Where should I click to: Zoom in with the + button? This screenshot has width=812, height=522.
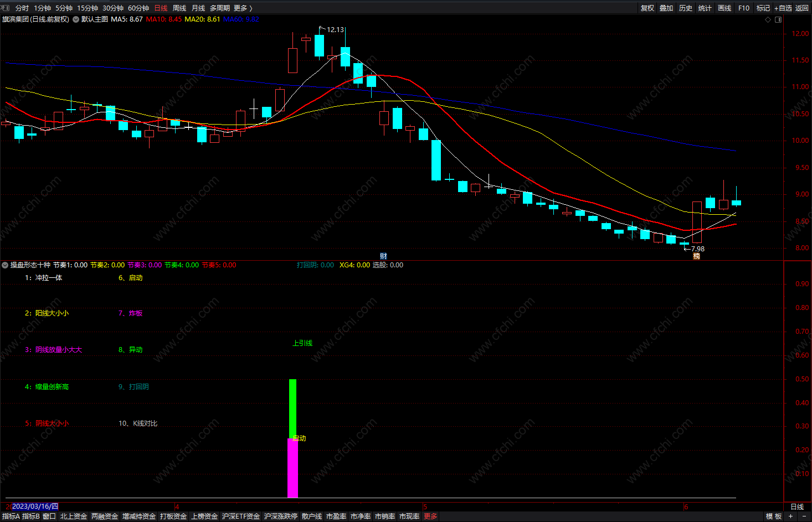click(x=791, y=516)
